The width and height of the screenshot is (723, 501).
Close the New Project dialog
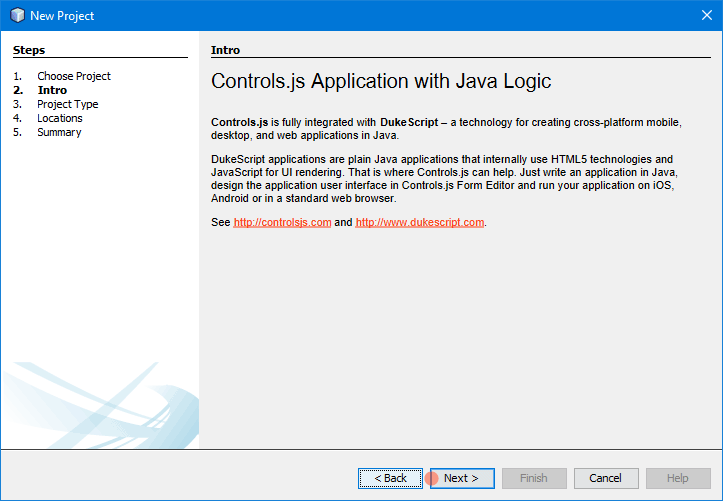(x=707, y=15)
